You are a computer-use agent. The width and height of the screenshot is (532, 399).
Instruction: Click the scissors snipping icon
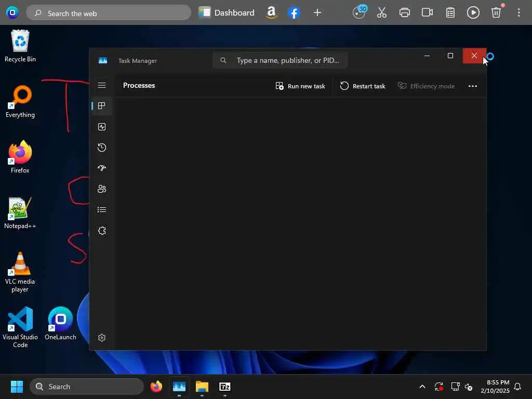click(382, 13)
